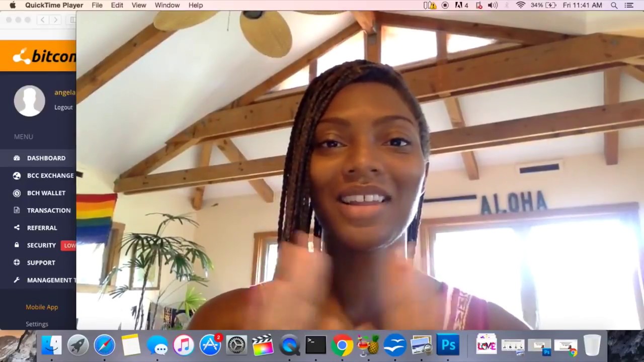
Task: Open iTunes from the Dock
Action: [x=184, y=345]
